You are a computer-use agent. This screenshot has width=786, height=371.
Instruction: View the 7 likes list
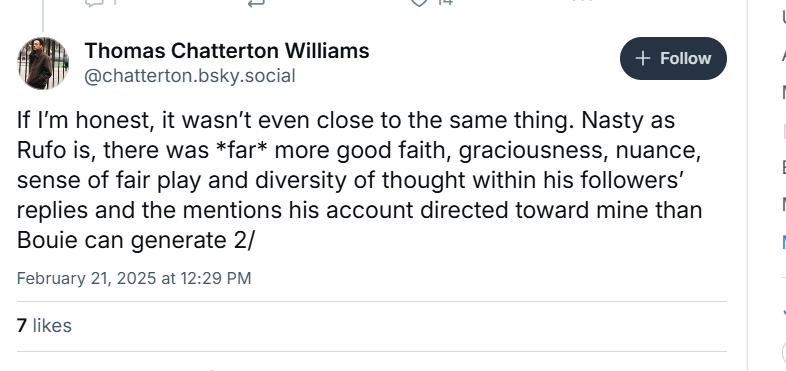44,326
